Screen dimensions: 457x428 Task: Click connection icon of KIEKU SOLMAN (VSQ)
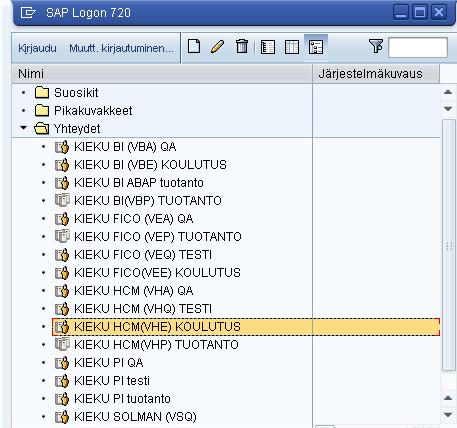tap(62, 417)
